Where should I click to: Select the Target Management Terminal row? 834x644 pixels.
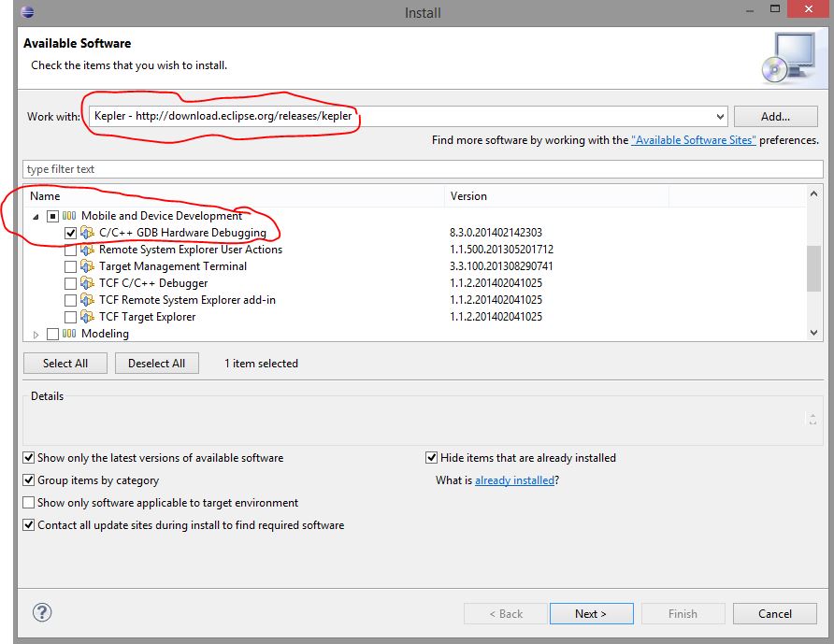(x=415, y=265)
